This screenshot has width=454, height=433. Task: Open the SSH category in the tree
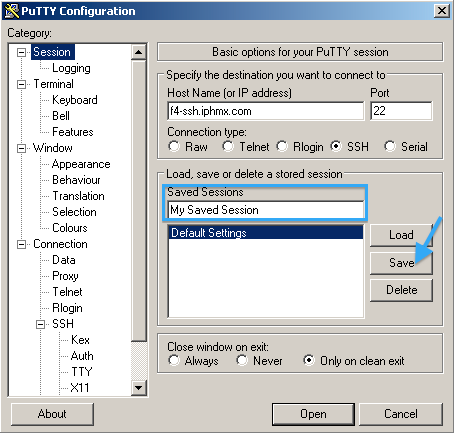click(x=63, y=324)
